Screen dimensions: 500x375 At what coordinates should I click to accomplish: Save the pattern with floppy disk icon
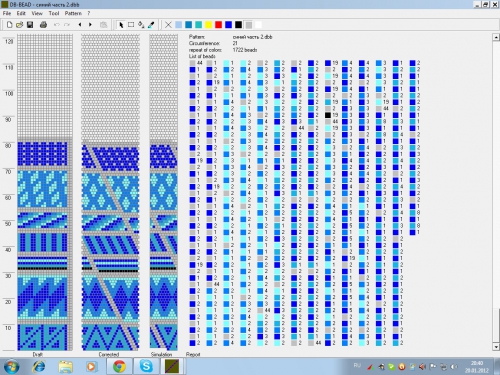(30, 25)
